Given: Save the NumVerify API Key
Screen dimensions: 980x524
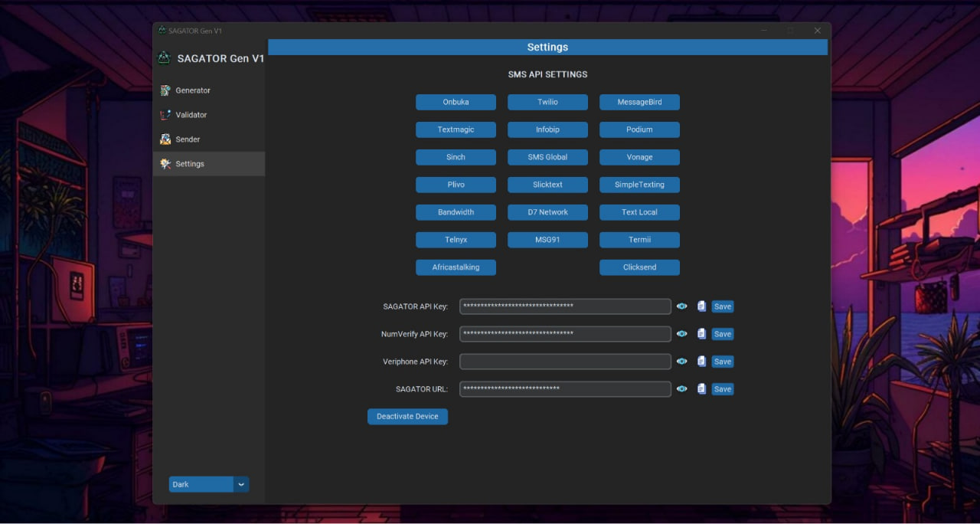Looking at the screenshot, I should pyautogui.click(x=723, y=334).
